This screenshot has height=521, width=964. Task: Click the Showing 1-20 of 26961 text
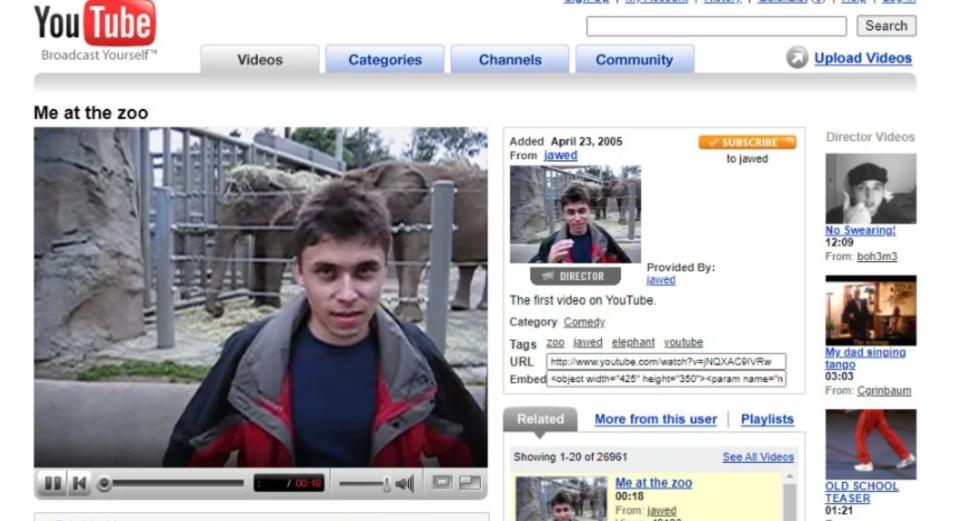point(570,457)
